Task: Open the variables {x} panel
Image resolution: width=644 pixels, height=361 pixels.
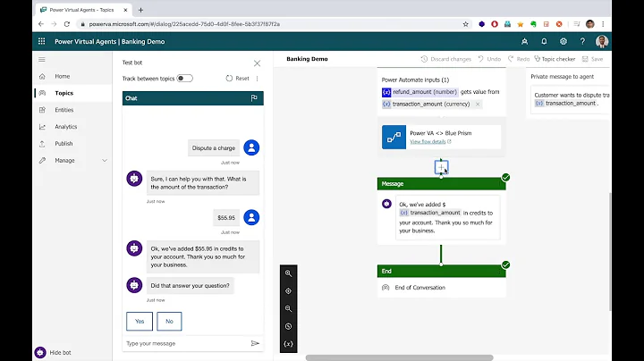Action: pos(288,344)
